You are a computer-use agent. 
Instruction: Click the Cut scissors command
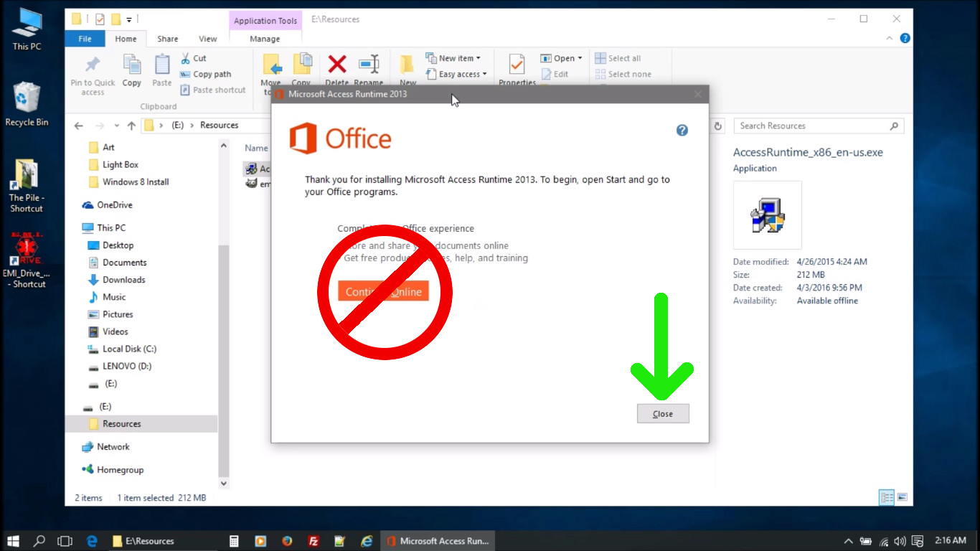(x=193, y=58)
